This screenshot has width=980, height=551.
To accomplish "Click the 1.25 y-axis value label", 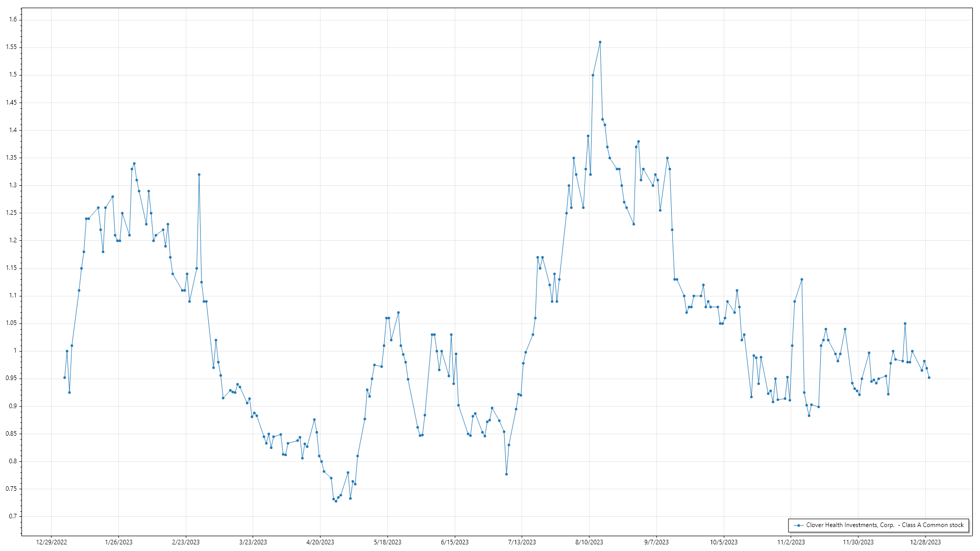I will [11, 213].
